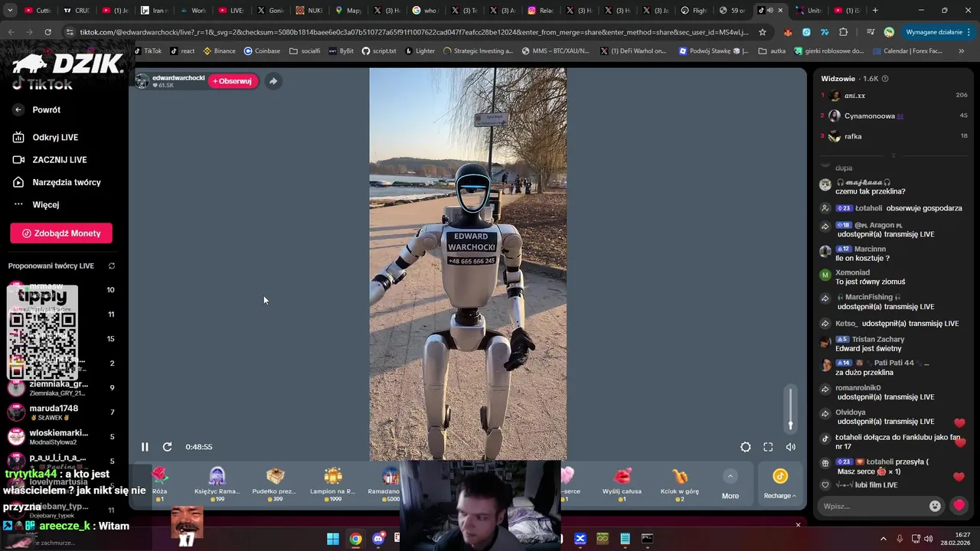Pause the live stream playback
The height and width of the screenshot is (551, 980).
(x=145, y=447)
